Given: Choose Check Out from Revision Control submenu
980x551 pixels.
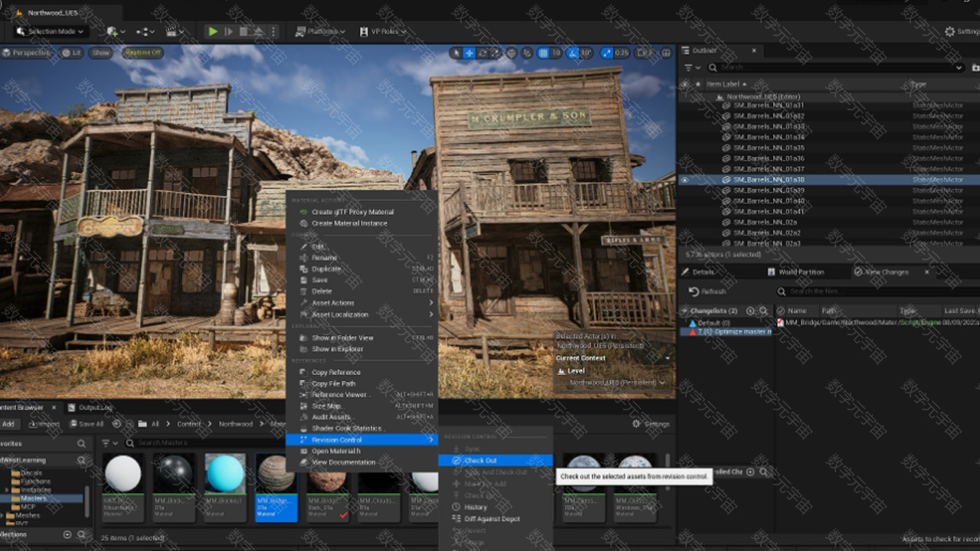Looking at the screenshot, I should tap(480, 461).
